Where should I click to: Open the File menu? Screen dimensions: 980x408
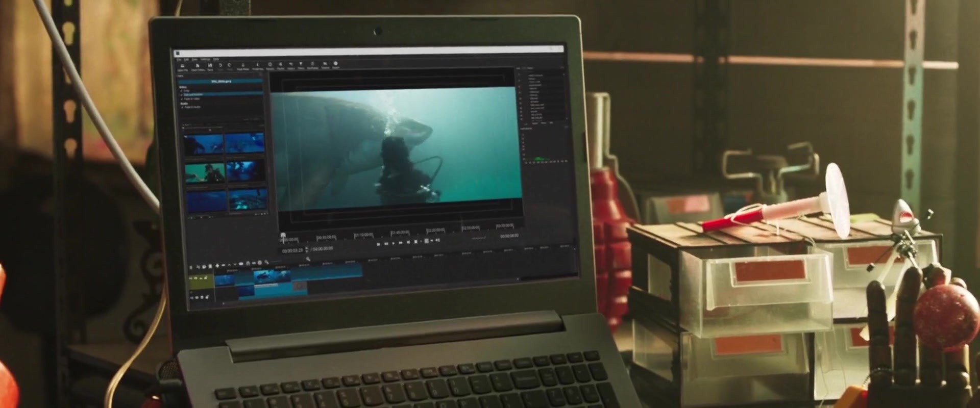click(179, 60)
